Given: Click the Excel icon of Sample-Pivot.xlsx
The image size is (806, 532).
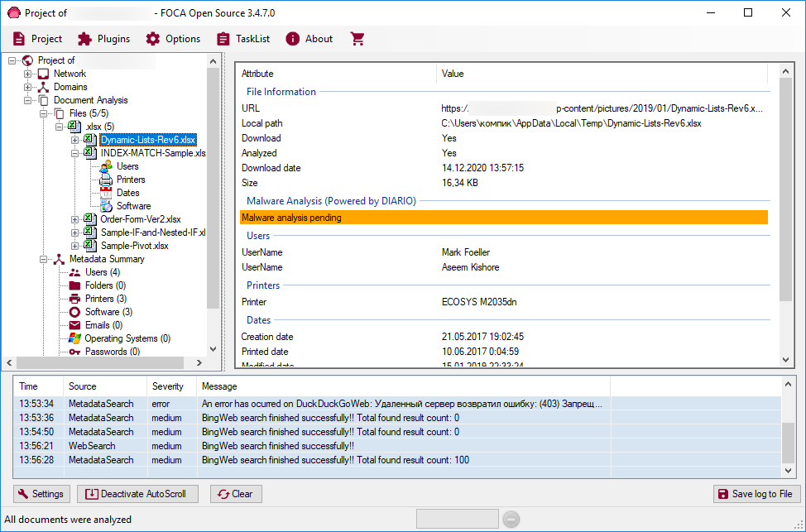Looking at the screenshot, I should click(x=90, y=246).
